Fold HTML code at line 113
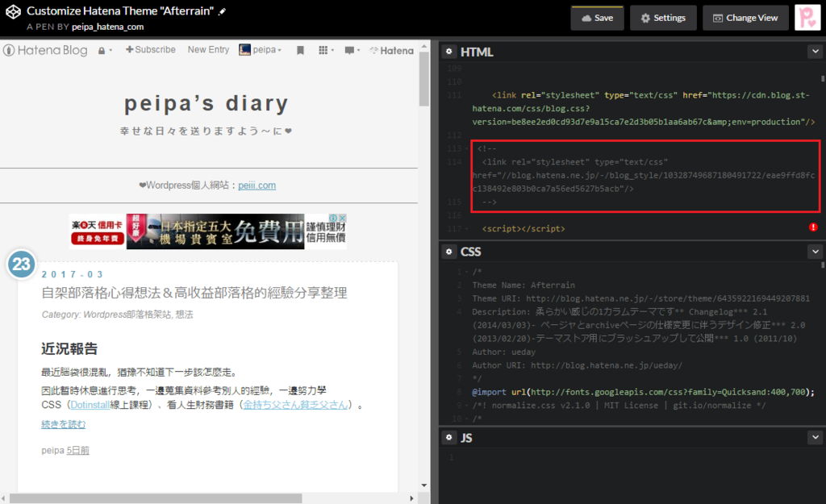 467,149
